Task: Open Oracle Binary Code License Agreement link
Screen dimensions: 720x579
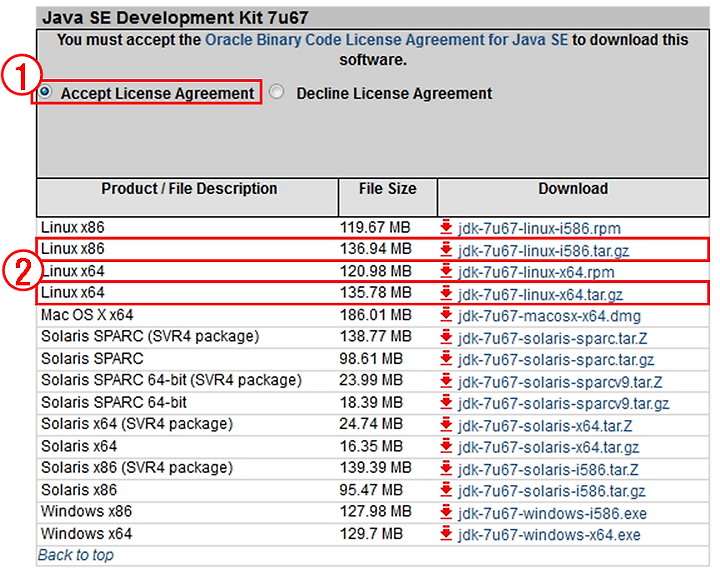Action: tap(387, 40)
